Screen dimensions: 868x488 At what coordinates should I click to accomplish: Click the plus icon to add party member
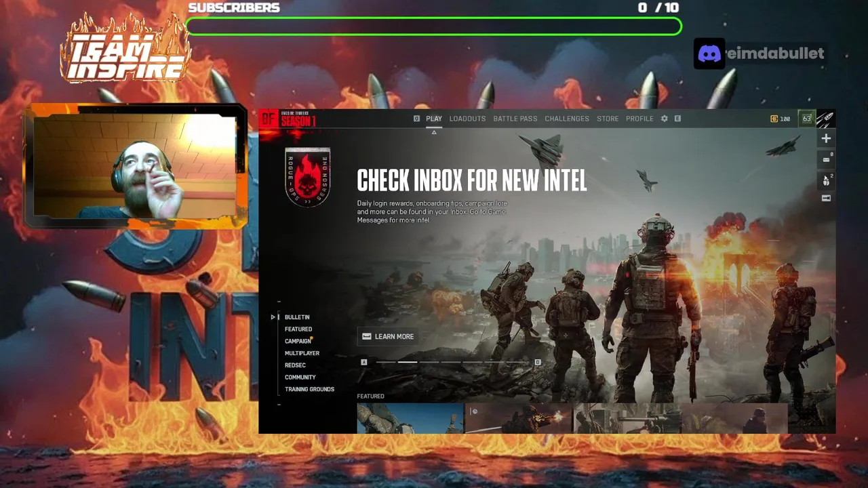click(826, 138)
